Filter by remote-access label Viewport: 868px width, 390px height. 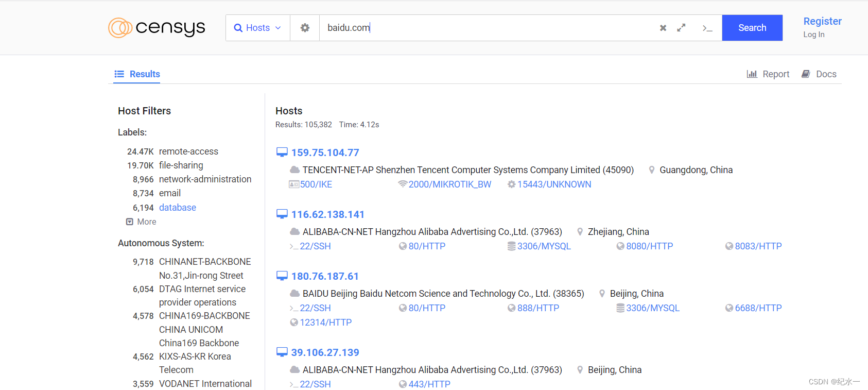pyautogui.click(x=188, y=151)
